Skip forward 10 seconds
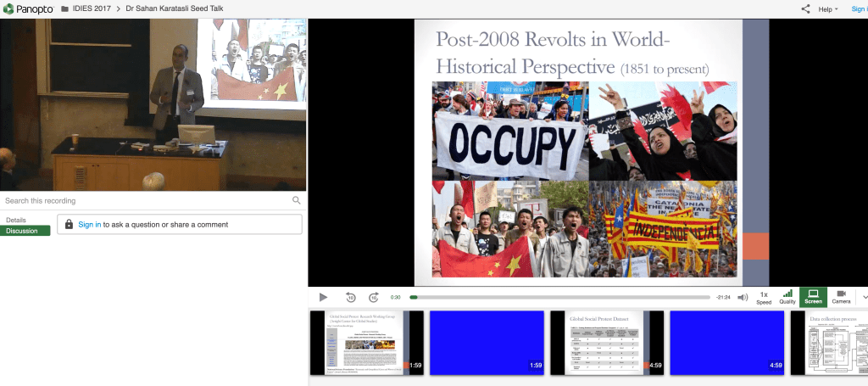 pos(374,298)
